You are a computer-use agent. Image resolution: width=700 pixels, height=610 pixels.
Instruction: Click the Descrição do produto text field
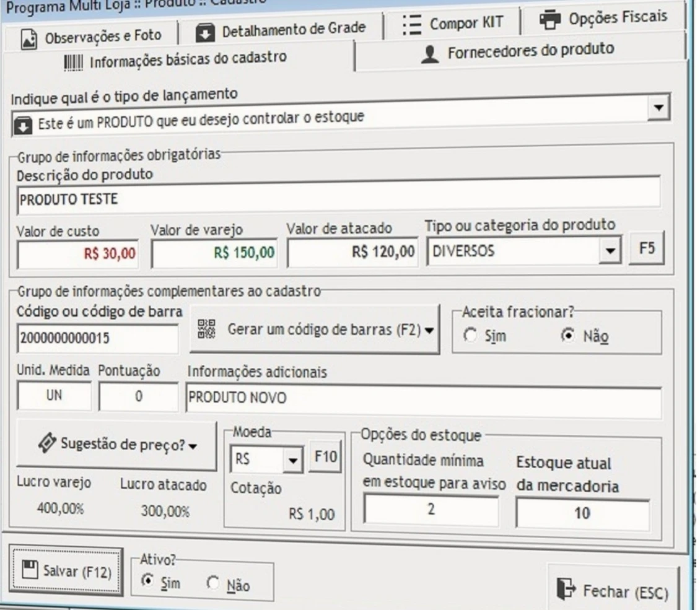[338, 199]
